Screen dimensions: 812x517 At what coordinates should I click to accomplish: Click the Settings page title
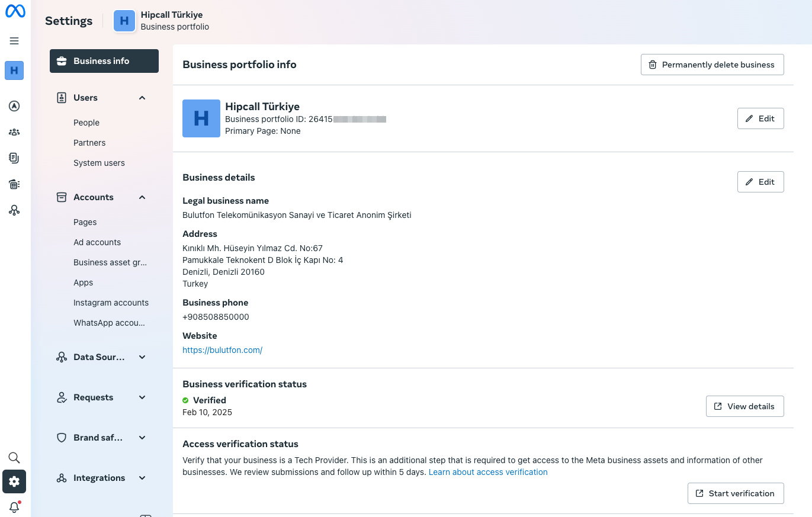click(69, 21)
